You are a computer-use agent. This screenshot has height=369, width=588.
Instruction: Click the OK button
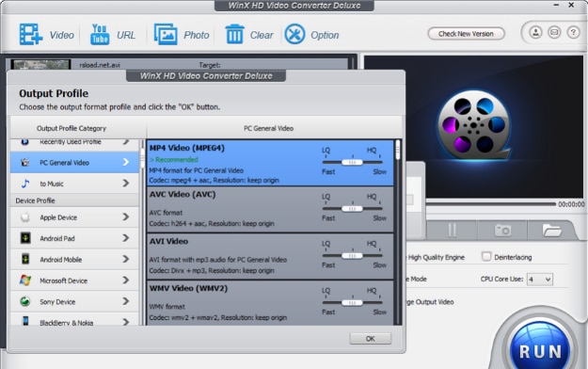pyautogui.click(x=370, y=339)
